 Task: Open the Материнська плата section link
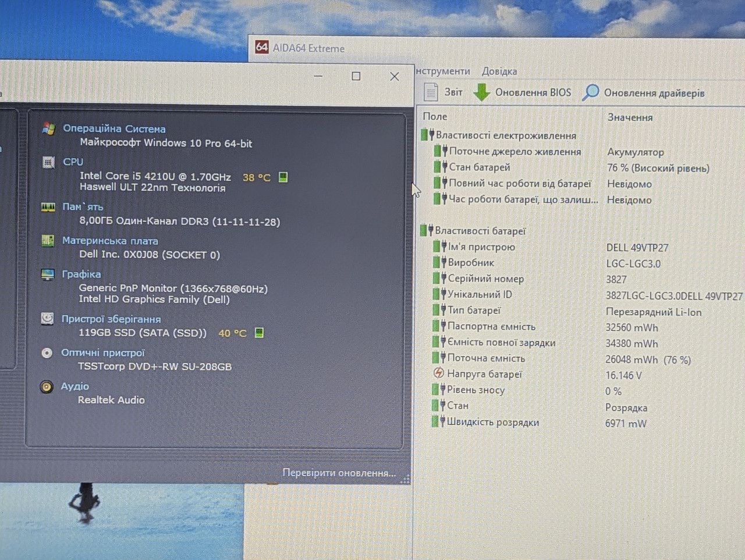click(x=110, y=241)
